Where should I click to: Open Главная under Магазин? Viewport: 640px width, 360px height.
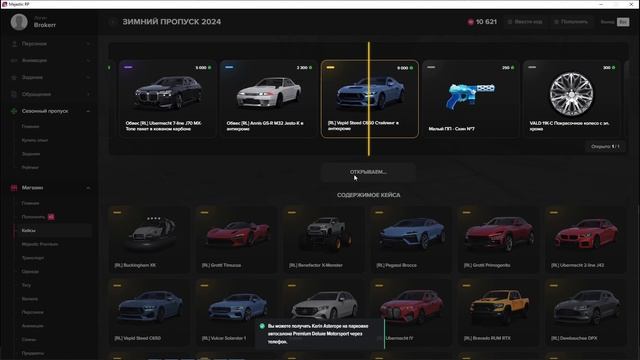31,203
